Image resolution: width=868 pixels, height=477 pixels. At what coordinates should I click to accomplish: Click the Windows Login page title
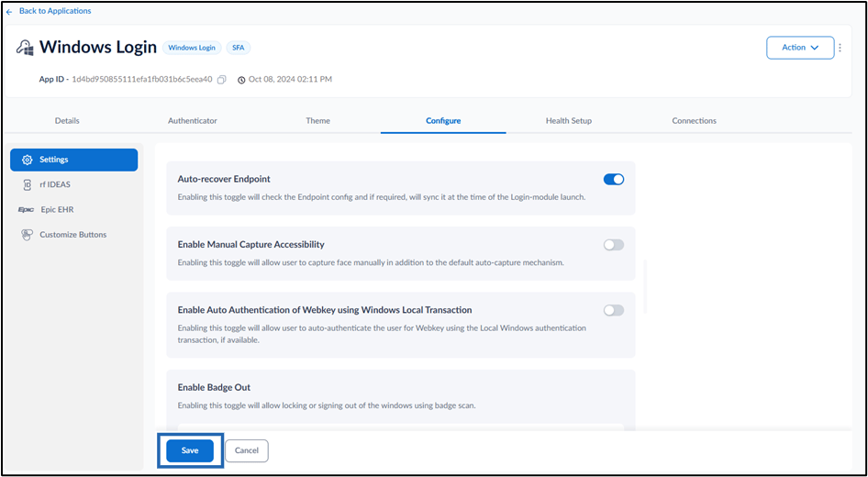pyautogui.click(x=98, y=48)
